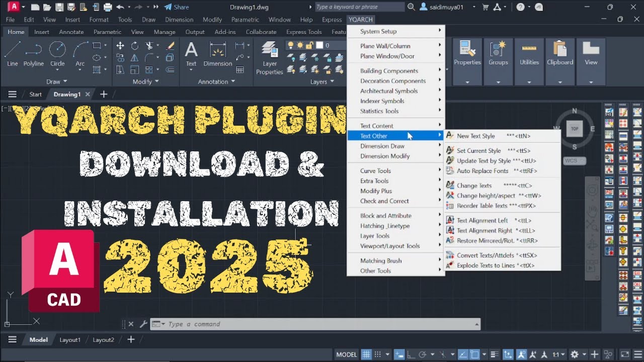Click the command line input field
This screenshot has width=644, height=362.
coord(314,324)
